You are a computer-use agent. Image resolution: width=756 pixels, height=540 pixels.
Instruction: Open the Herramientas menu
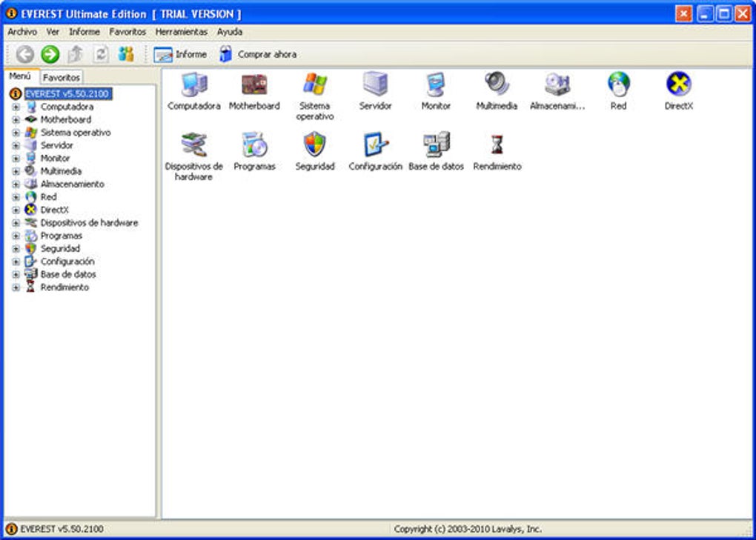point(182,32)
